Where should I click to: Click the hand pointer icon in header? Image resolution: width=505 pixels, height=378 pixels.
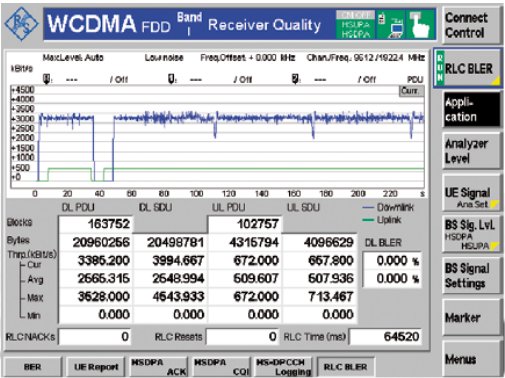pos(420,25)
